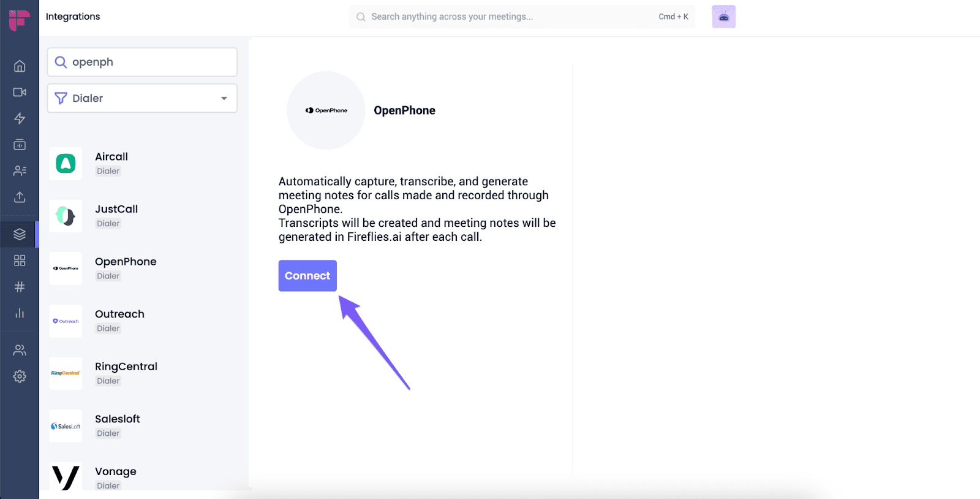Open the upload icon in the sidebar

point(20,197)
